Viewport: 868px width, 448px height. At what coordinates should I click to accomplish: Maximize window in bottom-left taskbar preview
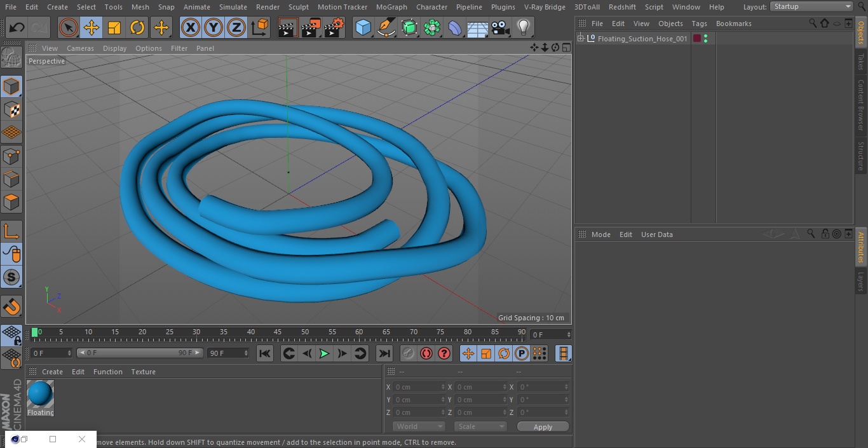tap(53, 439)
